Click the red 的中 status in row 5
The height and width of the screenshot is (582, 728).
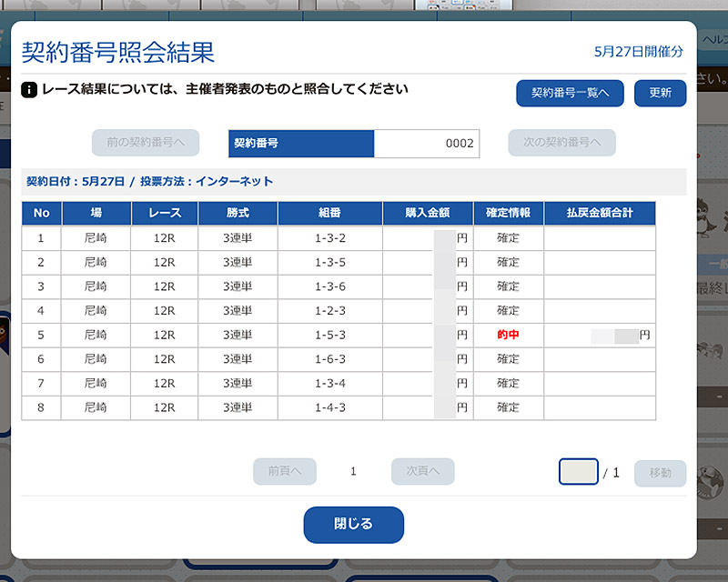click(x=508, y=335)
